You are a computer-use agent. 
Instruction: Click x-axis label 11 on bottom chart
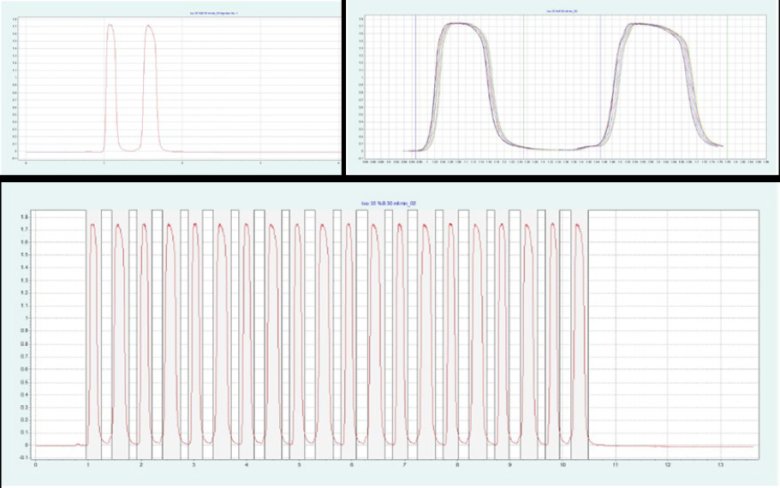615,465
